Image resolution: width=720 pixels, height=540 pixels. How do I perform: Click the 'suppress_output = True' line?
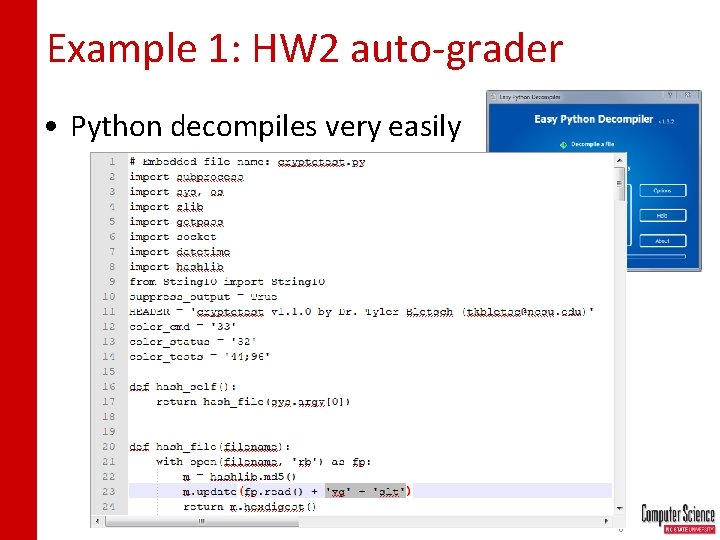coord(203,297)
